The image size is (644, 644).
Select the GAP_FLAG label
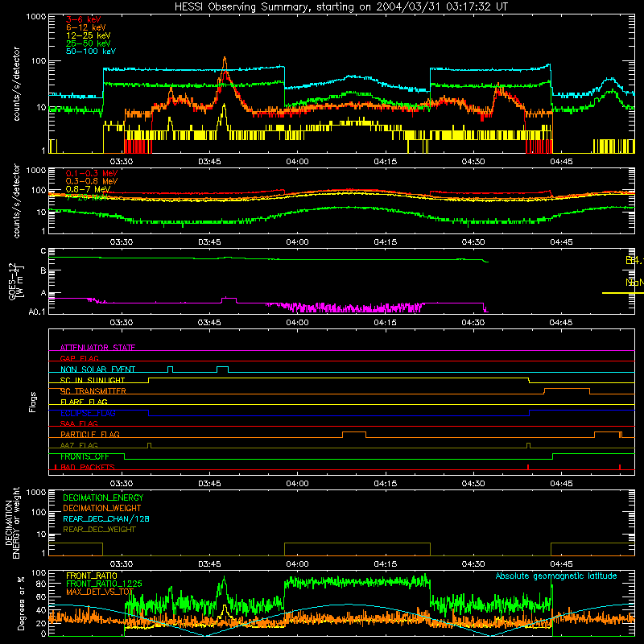(x=79, y=358)
